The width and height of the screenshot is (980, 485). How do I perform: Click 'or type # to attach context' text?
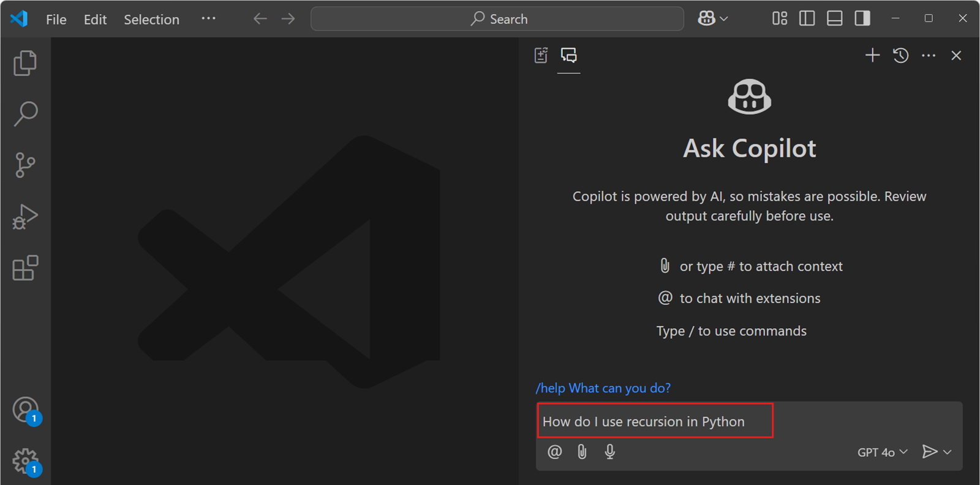click(x=761, y=266)
